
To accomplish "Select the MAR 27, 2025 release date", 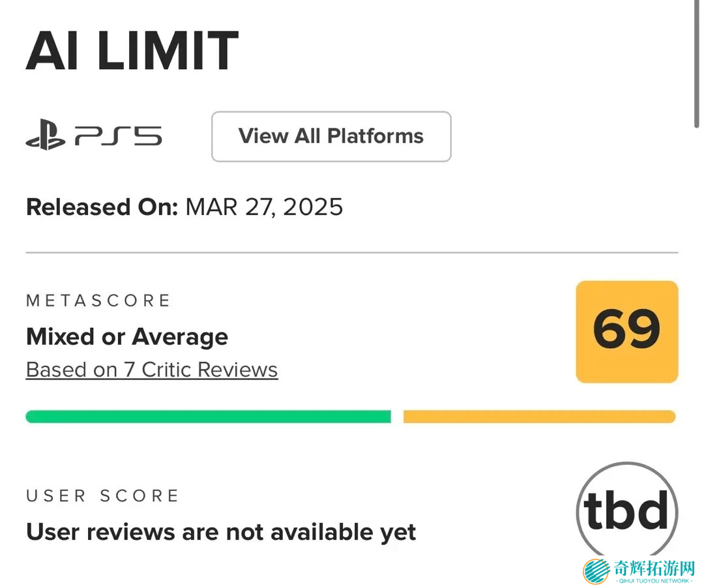I will point(264,207).
